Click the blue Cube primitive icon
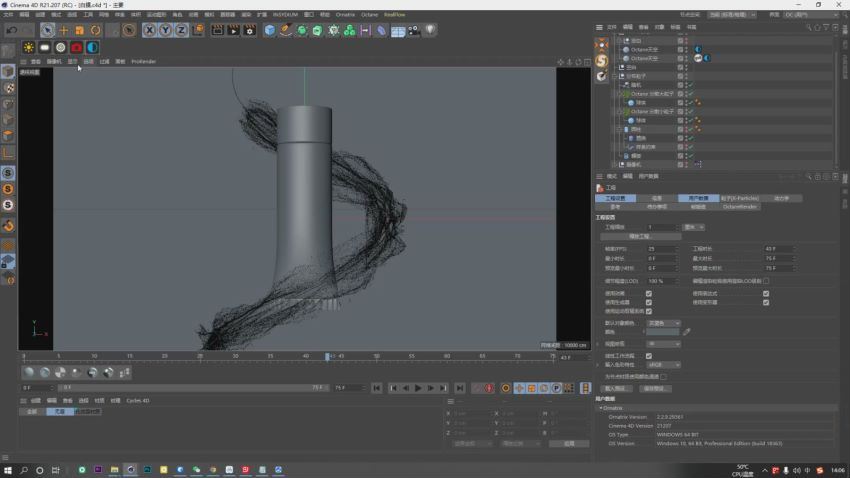The width and height of the screenshot is (850, 478). (269, 30)
